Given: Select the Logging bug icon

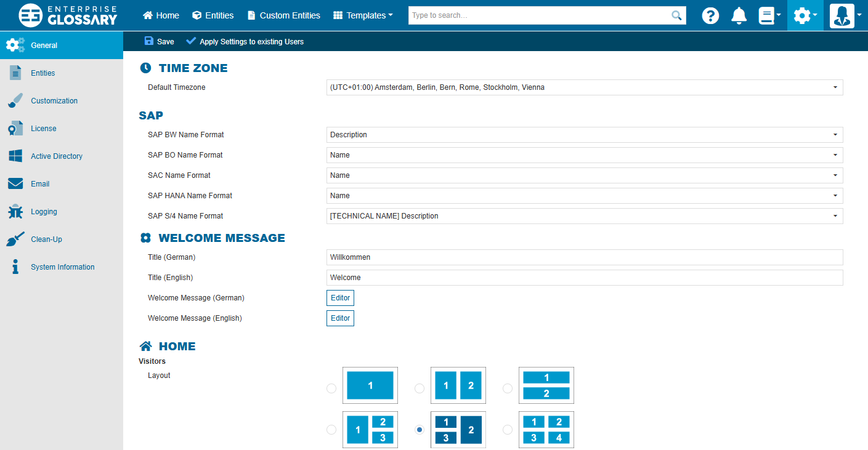Looking at the screenshot, I should coord(15,212).
